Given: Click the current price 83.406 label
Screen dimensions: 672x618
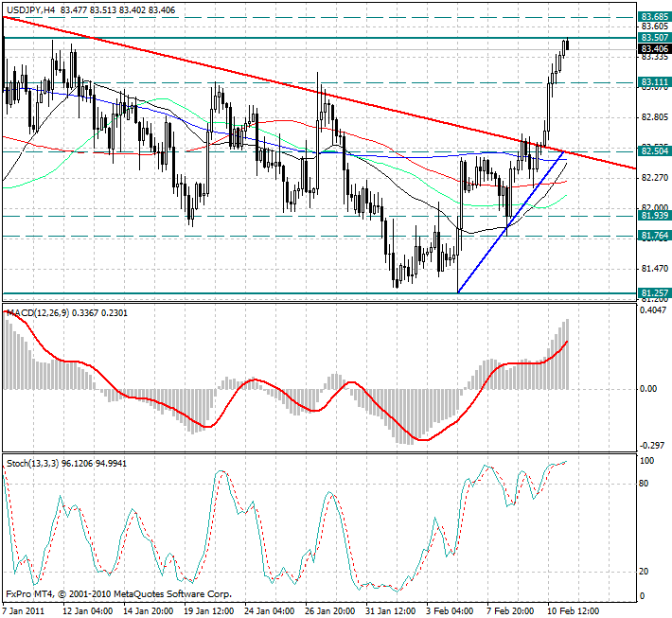Looking at the screenshot, I should pyautogui.click(x=655, y=48).
